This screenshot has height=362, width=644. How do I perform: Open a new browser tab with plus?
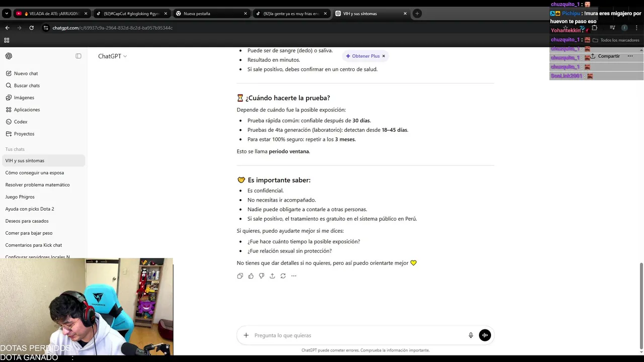tap(417, 14)
